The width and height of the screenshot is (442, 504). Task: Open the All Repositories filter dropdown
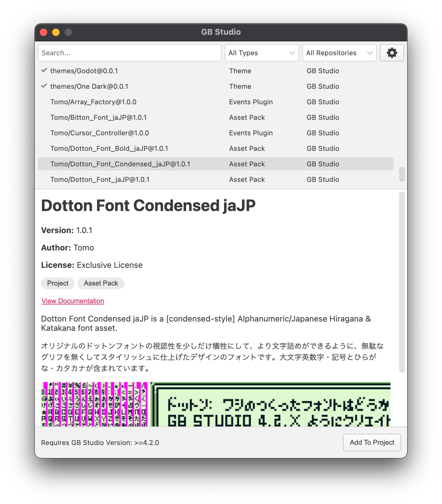pyautogui.click(x=339, y=53)
